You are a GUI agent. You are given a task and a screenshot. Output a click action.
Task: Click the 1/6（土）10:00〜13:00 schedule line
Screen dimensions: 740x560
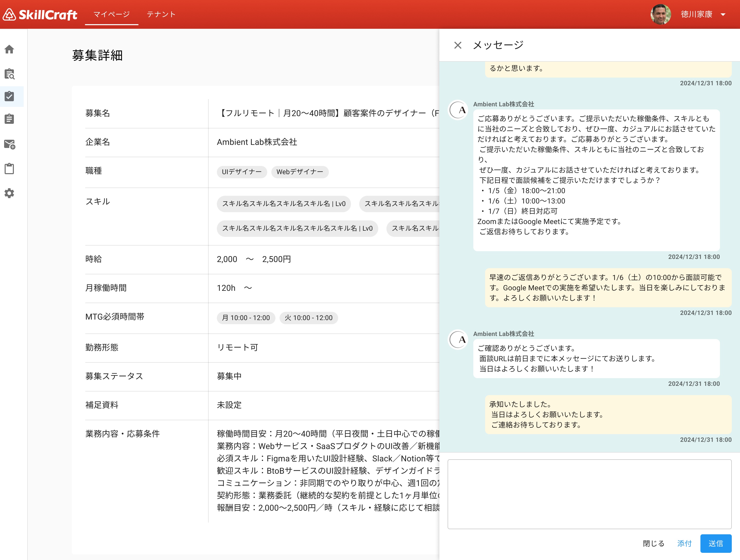coord(523,201)
